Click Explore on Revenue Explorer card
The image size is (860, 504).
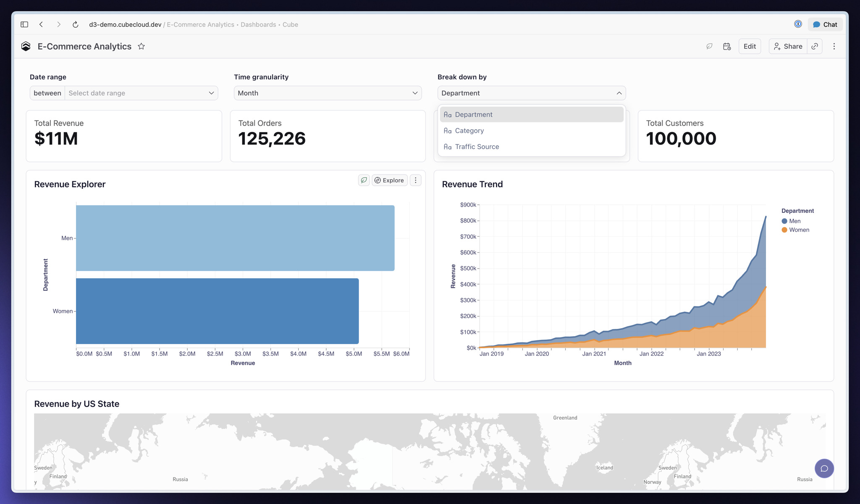(390, 180)
